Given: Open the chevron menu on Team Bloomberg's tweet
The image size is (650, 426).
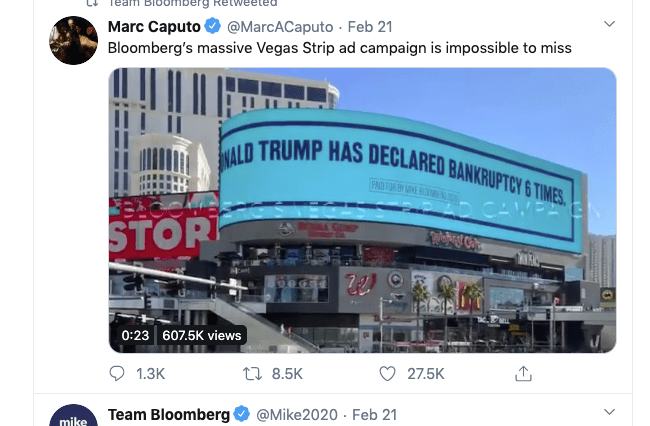Looking at the screenshot, I should [x=609, y=411].
